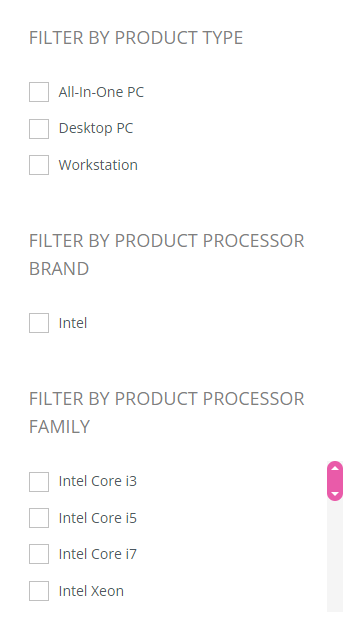Image resolution: width=360 pixels, height=632 pixels.
Task: Click the Intel Core i5 label
Action: click(98, 518)
